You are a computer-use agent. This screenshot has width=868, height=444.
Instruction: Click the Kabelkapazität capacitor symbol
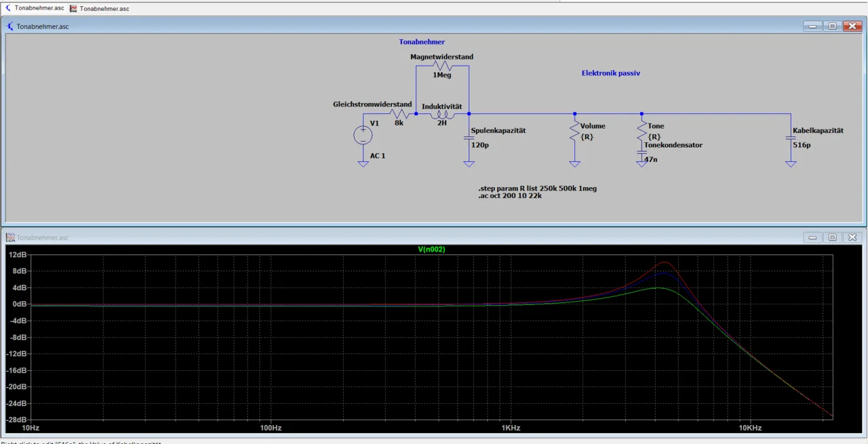coord(790,138)
